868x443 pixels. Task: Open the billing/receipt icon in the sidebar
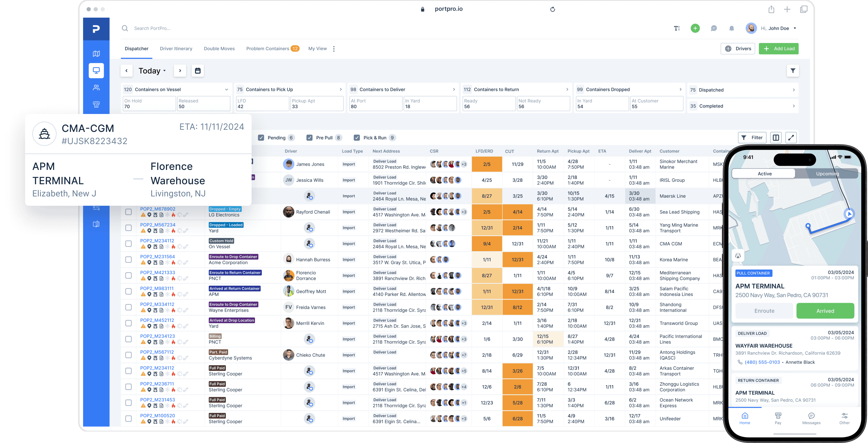tap(96, 104)
